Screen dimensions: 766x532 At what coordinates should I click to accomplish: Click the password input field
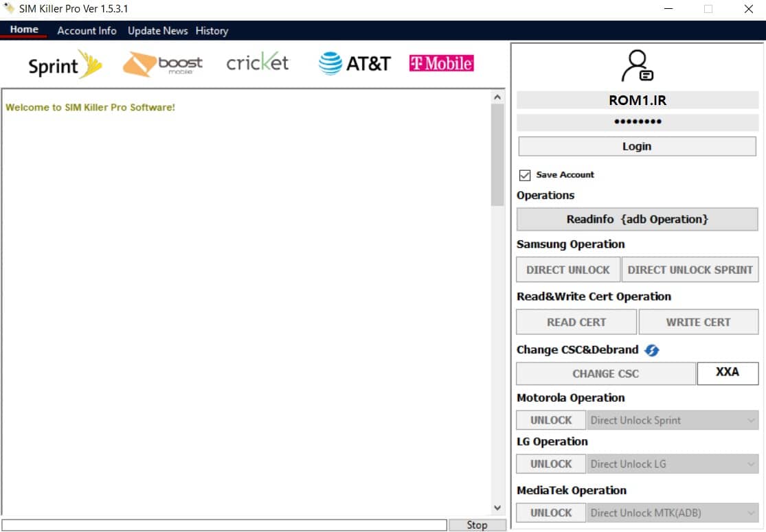(637, 122)
